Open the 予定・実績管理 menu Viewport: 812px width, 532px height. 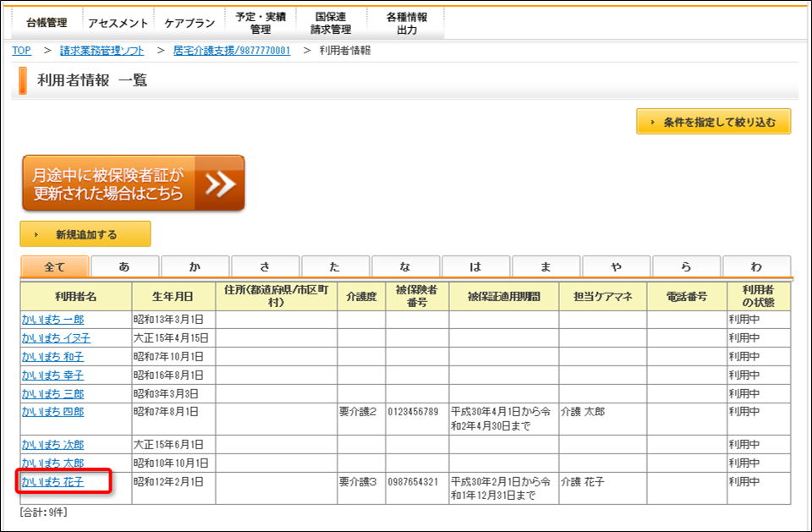point(261,24)
